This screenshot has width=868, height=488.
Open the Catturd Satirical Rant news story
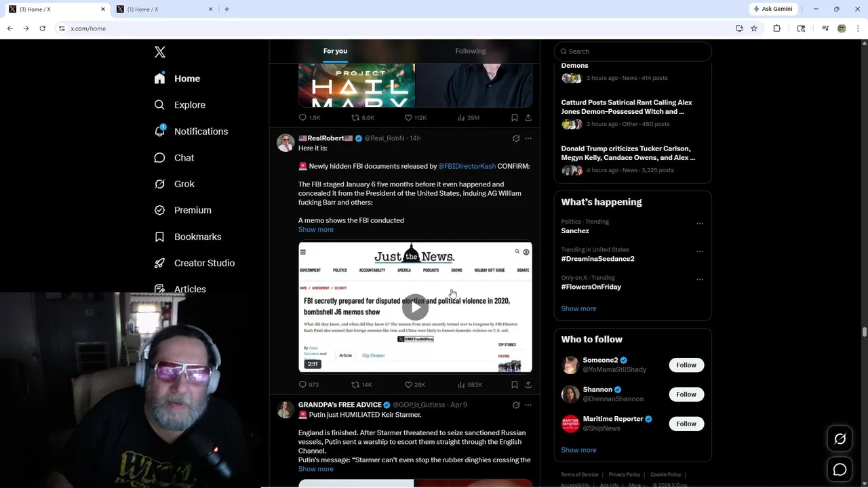pos(632,113)
